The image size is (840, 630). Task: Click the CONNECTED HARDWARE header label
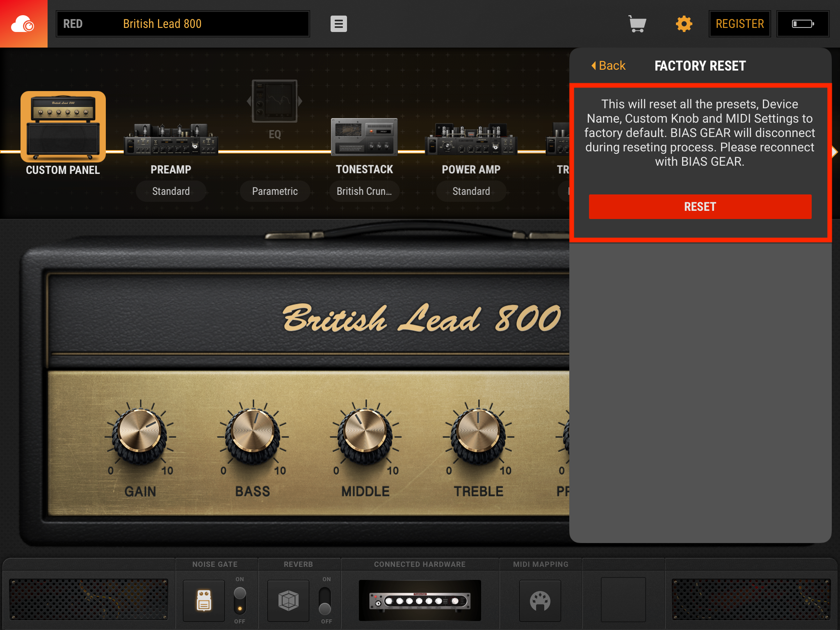tap(420, 564)
